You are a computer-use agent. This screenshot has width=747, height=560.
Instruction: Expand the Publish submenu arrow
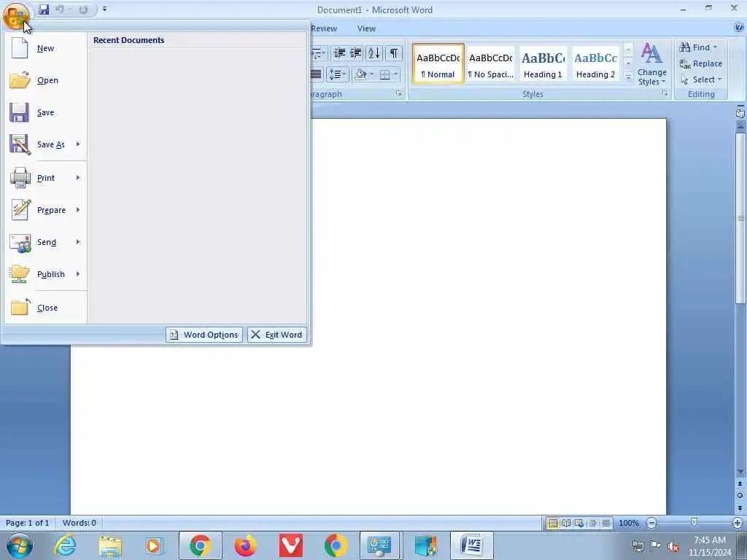(78, 274)
